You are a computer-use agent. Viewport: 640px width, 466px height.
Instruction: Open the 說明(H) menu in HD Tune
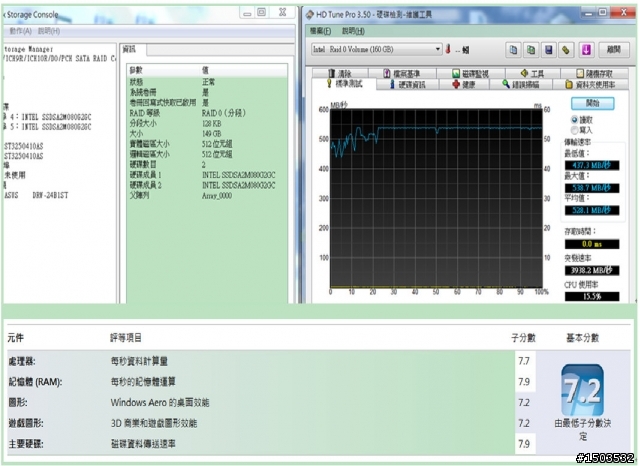353,31
